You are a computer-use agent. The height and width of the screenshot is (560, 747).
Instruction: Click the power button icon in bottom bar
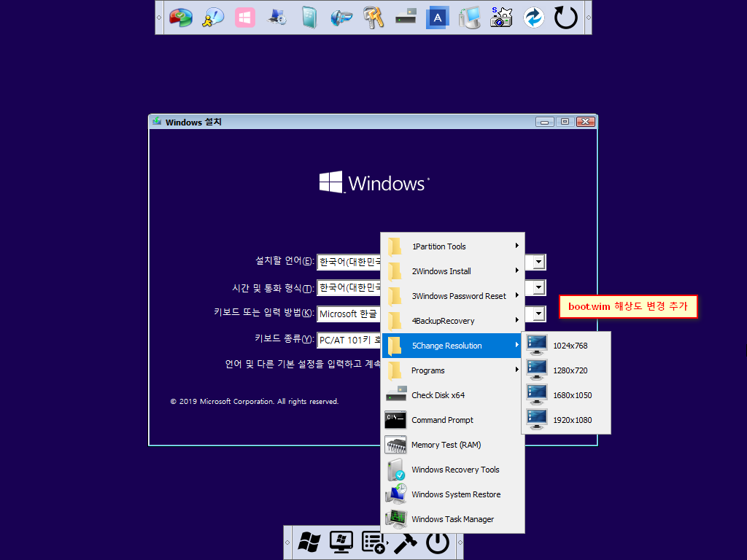click(438, 542)
